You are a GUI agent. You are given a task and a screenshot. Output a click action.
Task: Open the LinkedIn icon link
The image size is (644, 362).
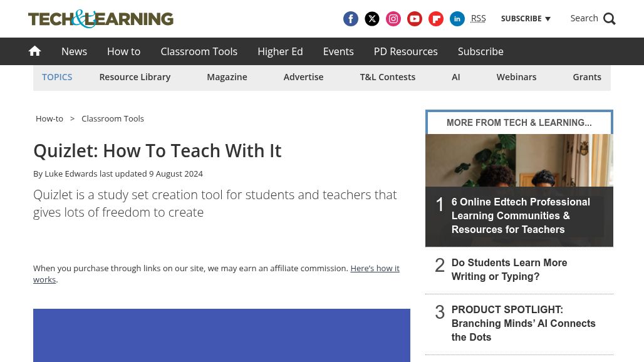(457, 19)
